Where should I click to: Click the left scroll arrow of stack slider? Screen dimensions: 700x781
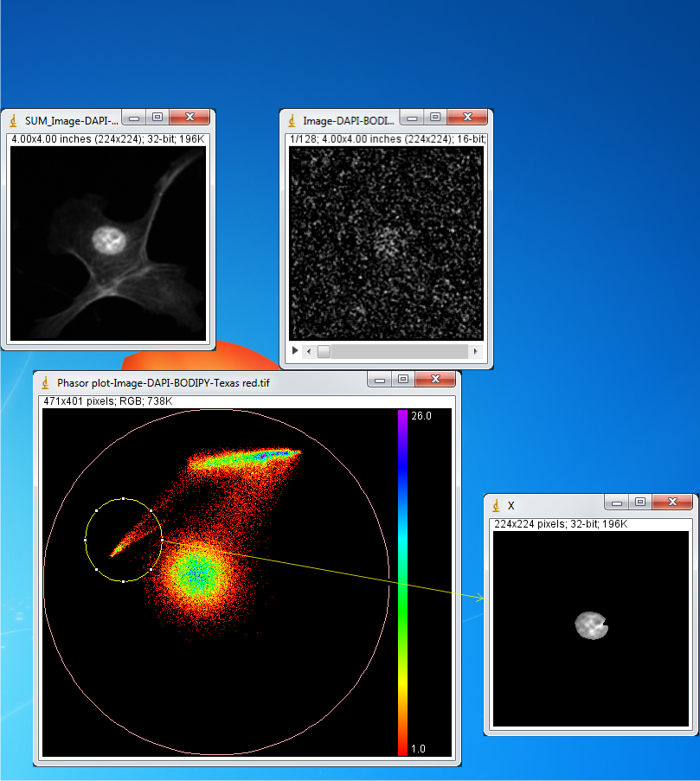click(x=309, y=351)
